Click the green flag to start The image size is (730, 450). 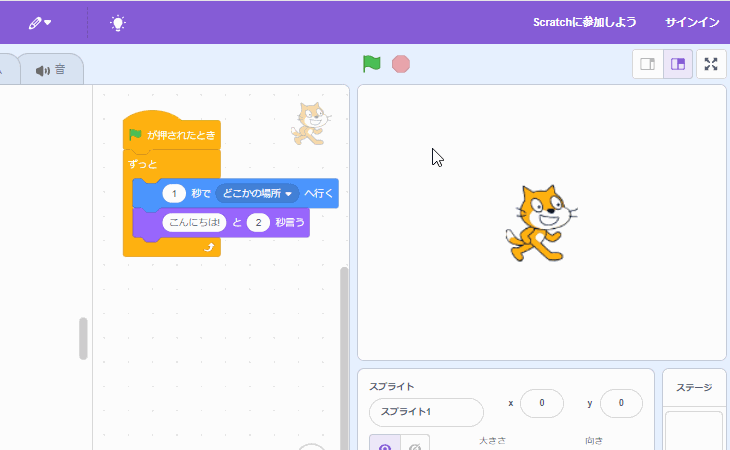click(x=372, y=64)
